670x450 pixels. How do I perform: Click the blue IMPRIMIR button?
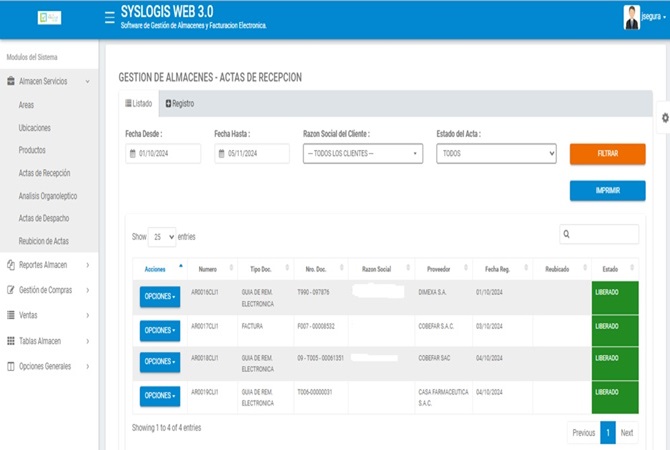click(607, 190)
